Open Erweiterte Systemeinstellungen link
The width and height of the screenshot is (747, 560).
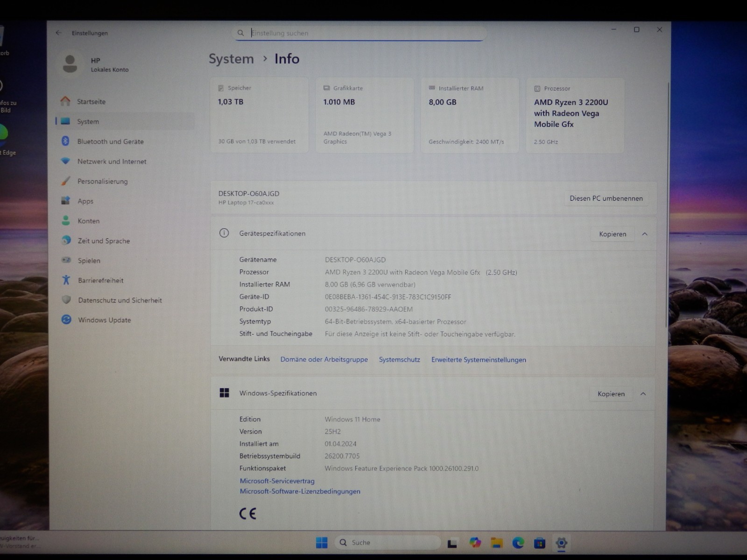tap(479, 360)
